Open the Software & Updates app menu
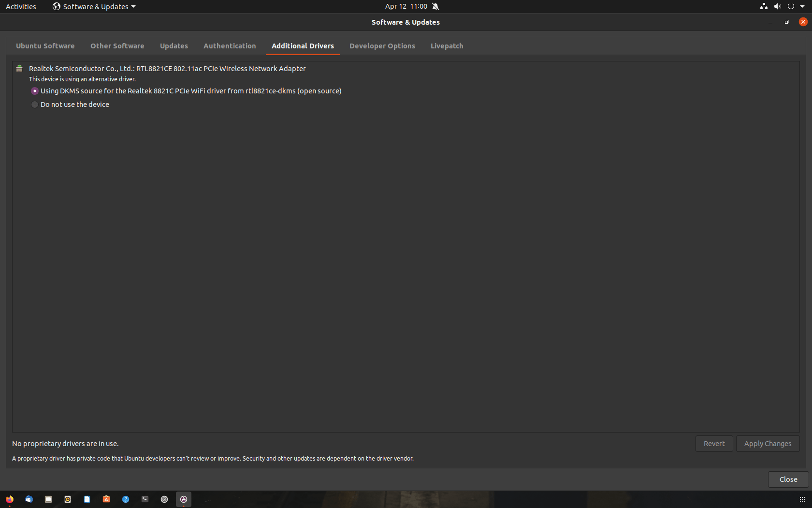The height and width of the screenshot is (508, 812). tap(94, 6)
